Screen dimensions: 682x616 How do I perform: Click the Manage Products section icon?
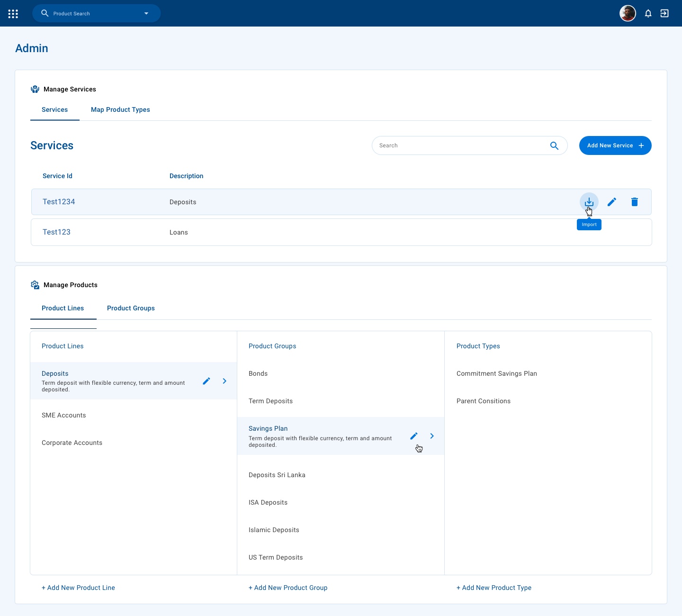click(x=35, y=285)
